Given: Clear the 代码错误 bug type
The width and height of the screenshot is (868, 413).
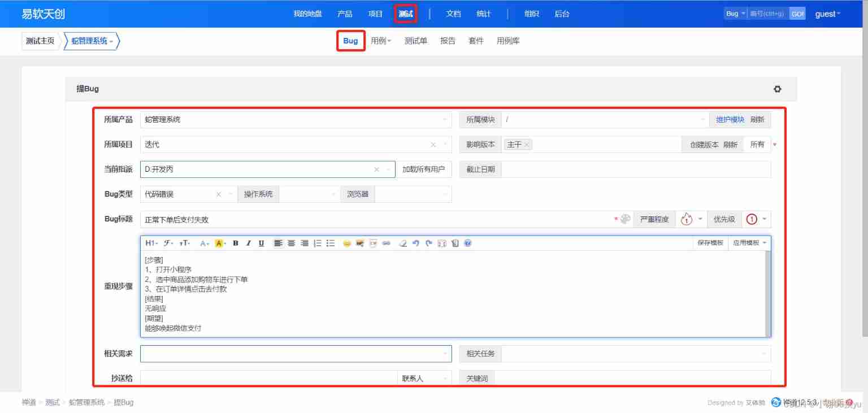Looking at the screenshot, I should click(219, 194).
